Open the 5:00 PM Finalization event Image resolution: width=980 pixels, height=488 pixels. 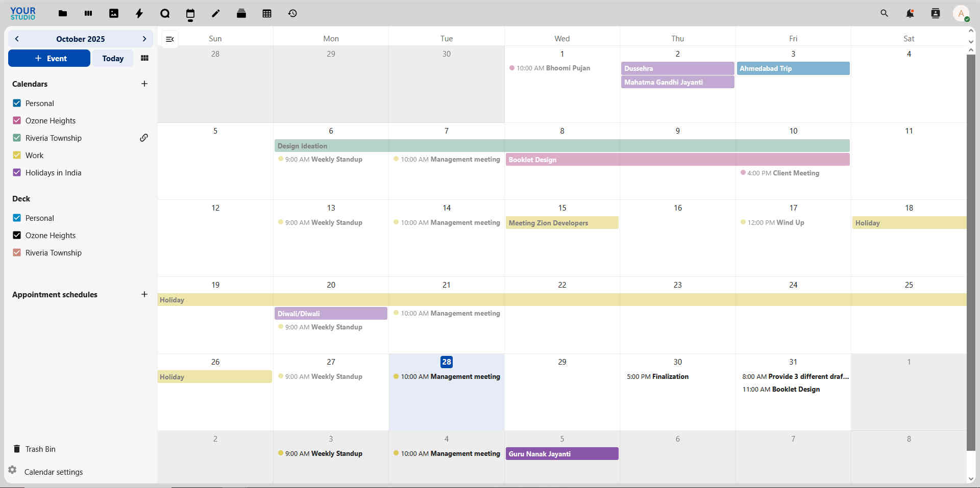pyautogui.click(x=657, y=376)
